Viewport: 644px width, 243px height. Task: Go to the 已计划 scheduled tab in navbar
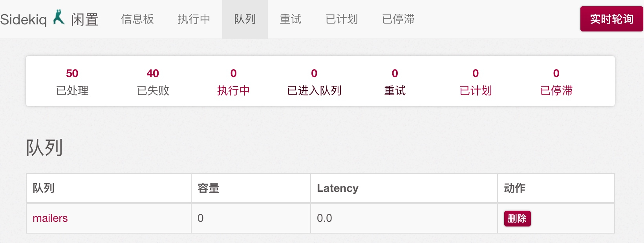pyautogui.click(x=342, y=19)
